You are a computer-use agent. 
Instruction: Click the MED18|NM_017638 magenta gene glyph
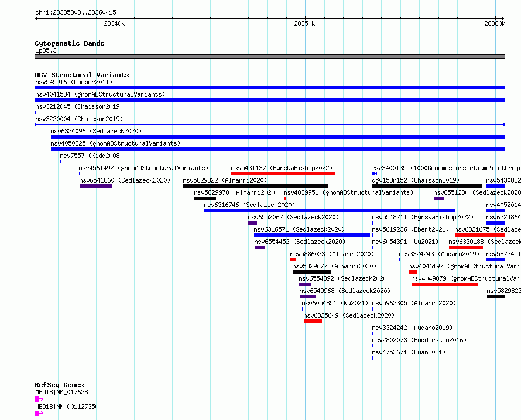click(x=39, y=399)
